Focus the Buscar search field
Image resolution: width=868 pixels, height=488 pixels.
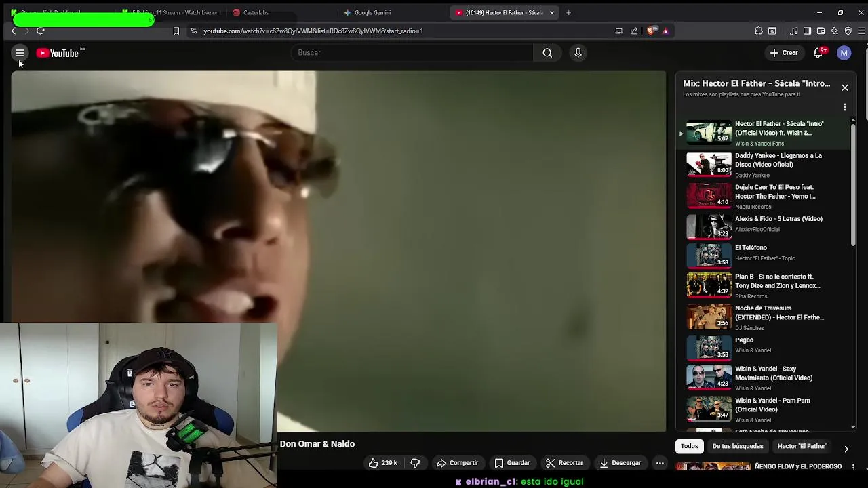pos(414,53)
